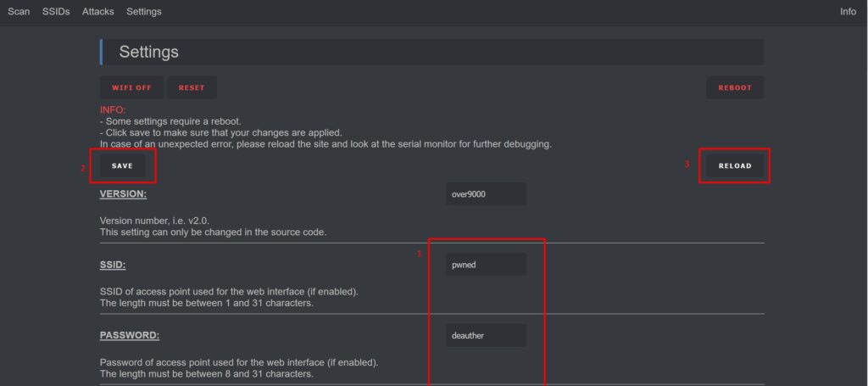The height and width of the screenshot is (386, 868).
Task: Open the Attacks page
Action: coord(98,12)
